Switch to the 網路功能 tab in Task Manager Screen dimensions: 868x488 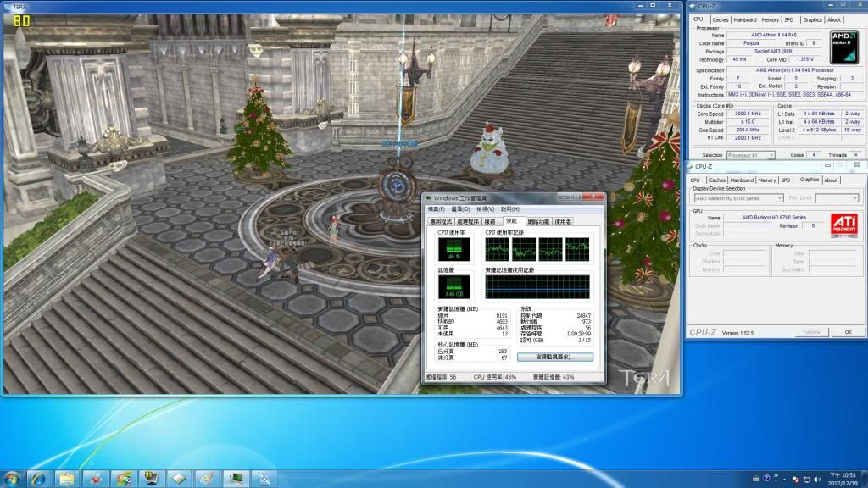(x=538, y=222)
